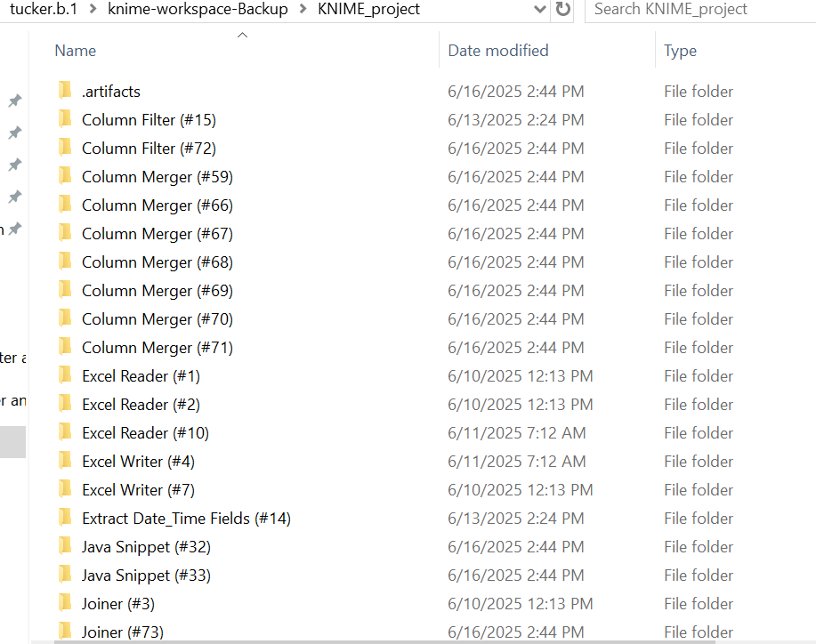
Task: Expand the chevron after knime-workspace-Backup breadcrumb
Action: [303, 9]
